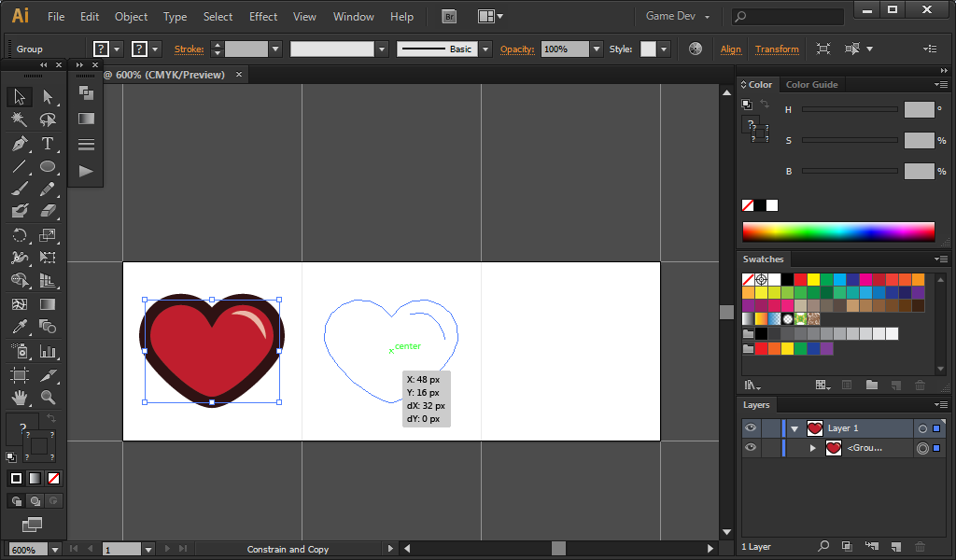Open the Effect menu
Viewport: 956px width, 560px height.
[x=263, y=17]
